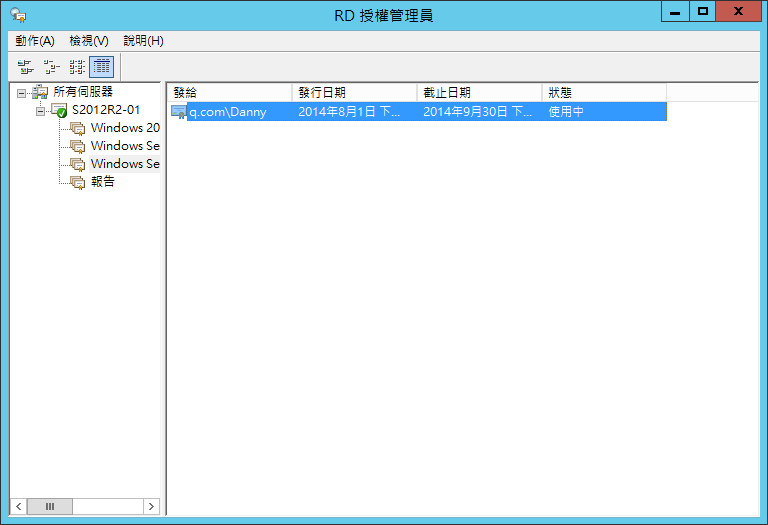Click the 使用中 status cell
The width and height of the screenshot is (768, 525).
click(566, 112)
